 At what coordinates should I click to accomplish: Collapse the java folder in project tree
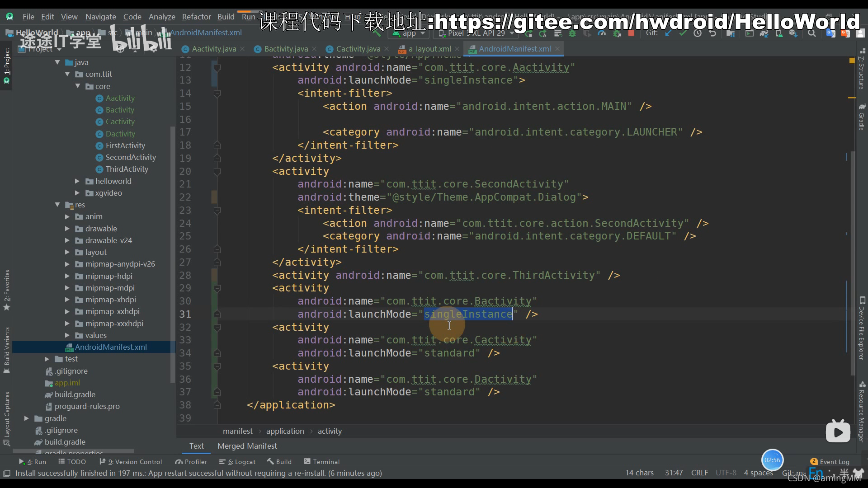coord(57,62)
